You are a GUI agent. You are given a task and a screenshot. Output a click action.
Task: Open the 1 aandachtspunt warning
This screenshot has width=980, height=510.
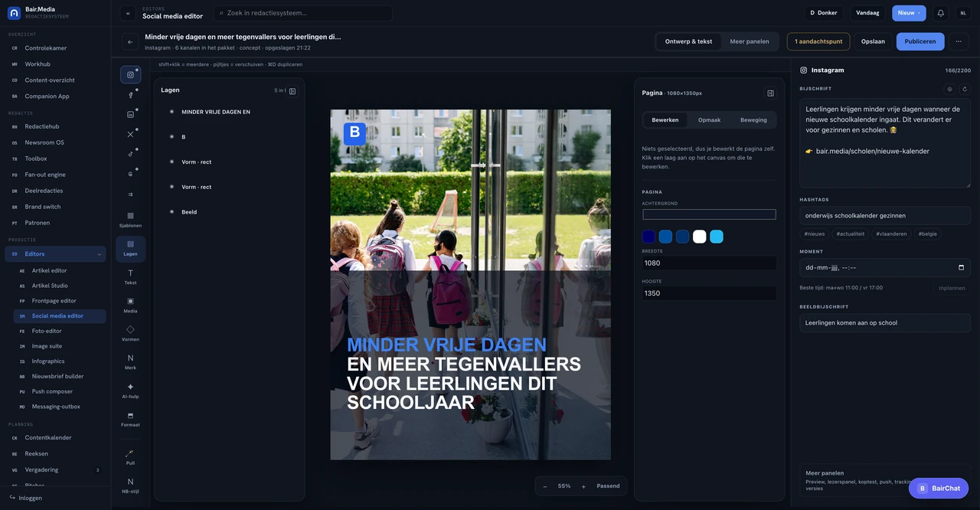click(x=818, y=41)
